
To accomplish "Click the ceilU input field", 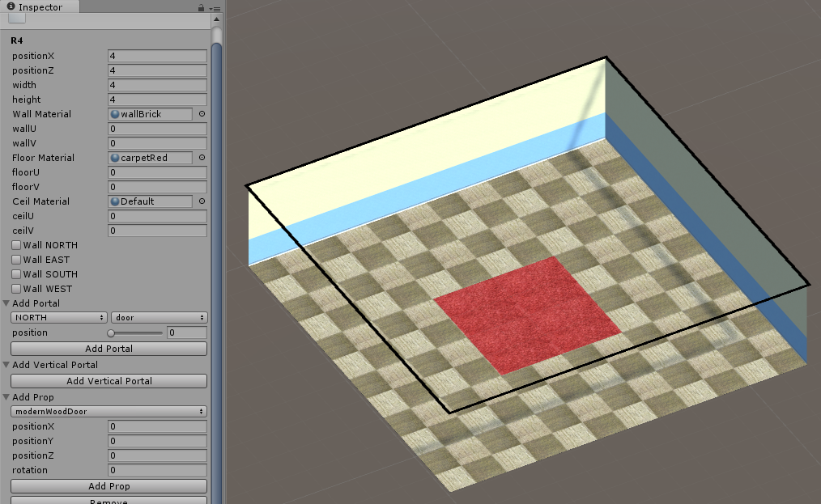I will [x=158, y=216].
